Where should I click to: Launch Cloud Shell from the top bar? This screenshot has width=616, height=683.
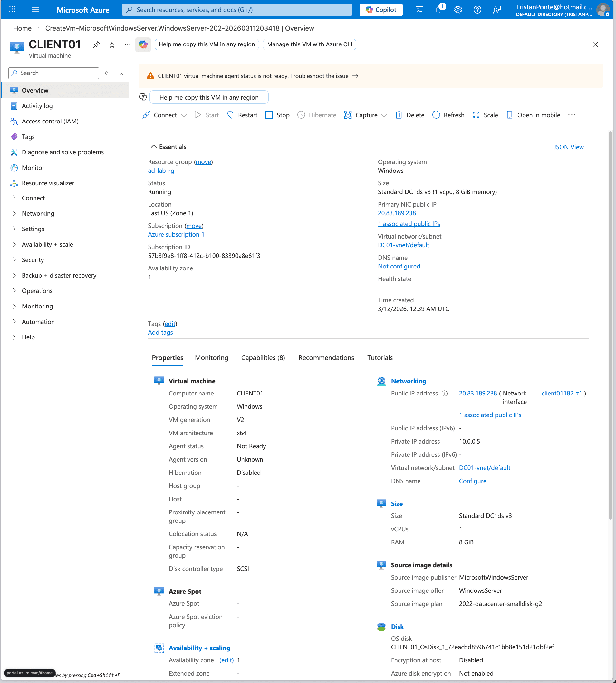[419, 10]
